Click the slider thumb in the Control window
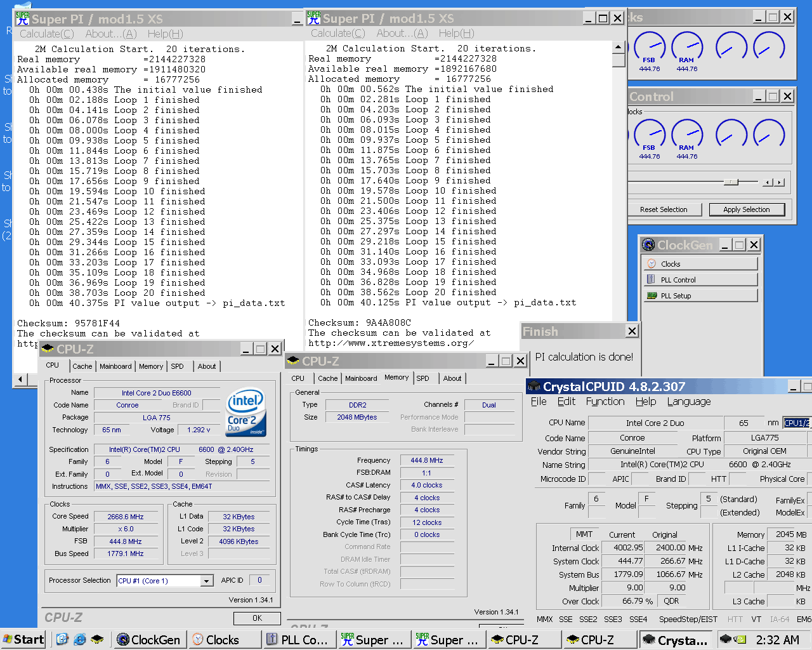The image size is (812, 650). click(x=731, y=182)
